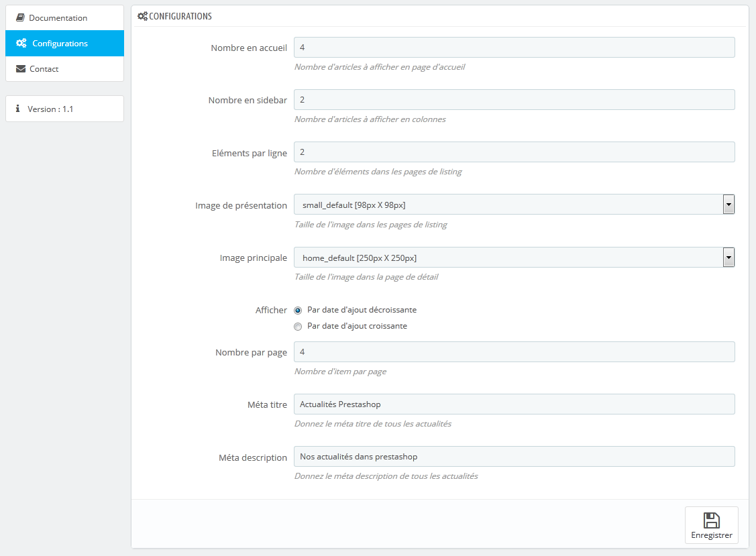Click the gears icon in Configurations header

tap(142, 16)
